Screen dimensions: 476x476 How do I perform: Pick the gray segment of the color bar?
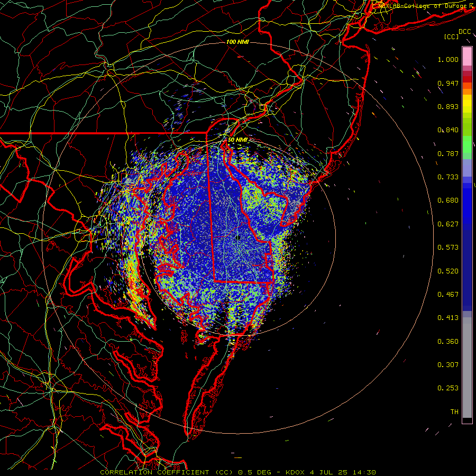(467, 368)
